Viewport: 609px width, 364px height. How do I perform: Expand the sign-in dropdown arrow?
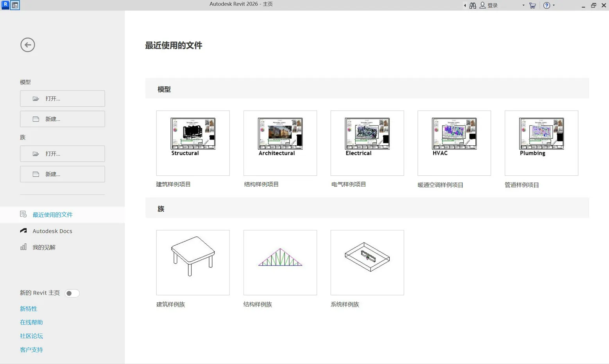pos(523,5)
